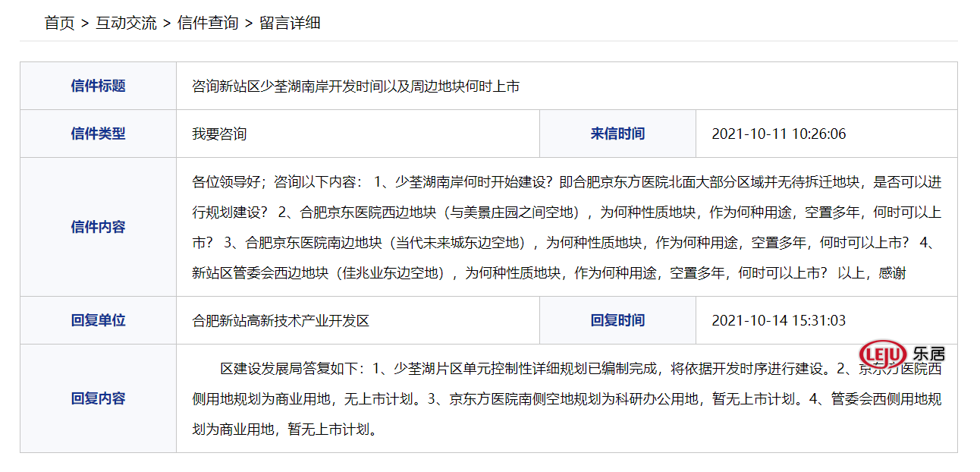Click the 信件内容 label cell
Screen dimensions: 980x472
[x=99, y=227]
